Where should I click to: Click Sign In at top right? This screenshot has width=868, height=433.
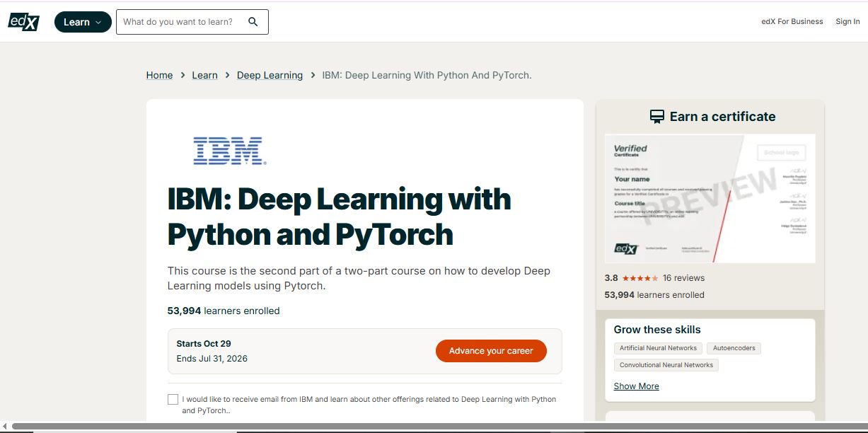(x=847, y=21)
